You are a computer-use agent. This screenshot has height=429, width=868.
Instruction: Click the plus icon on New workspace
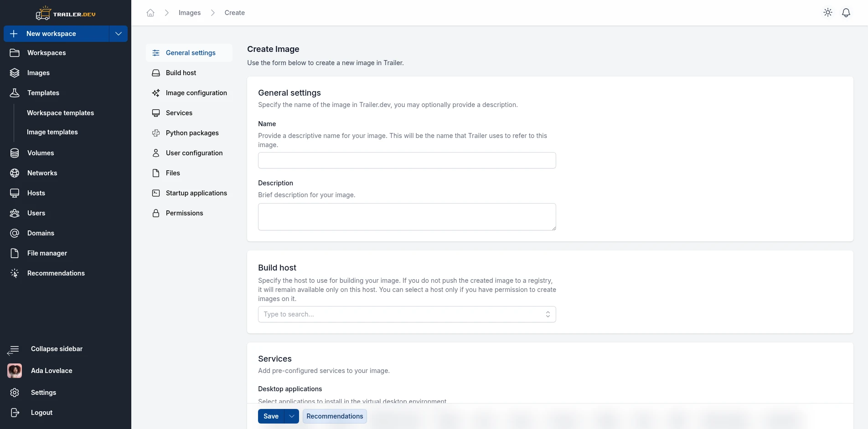coord(14,34)
